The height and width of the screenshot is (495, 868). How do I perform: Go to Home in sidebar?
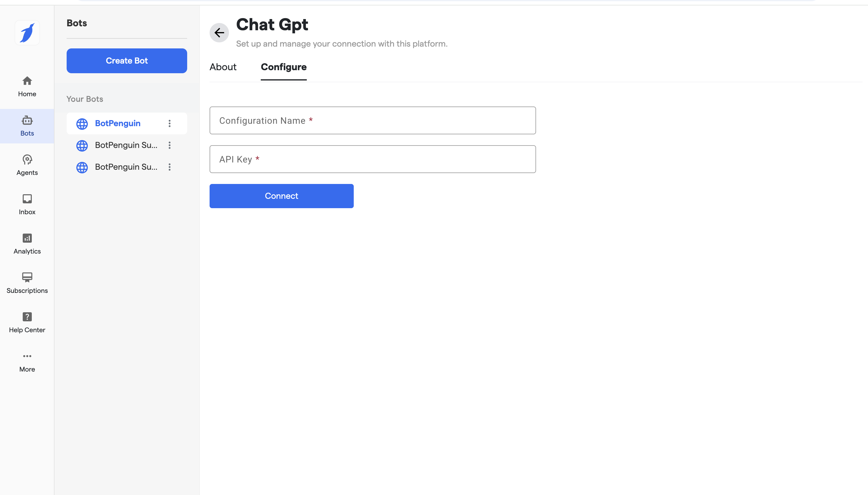click(x=27, y=86)
